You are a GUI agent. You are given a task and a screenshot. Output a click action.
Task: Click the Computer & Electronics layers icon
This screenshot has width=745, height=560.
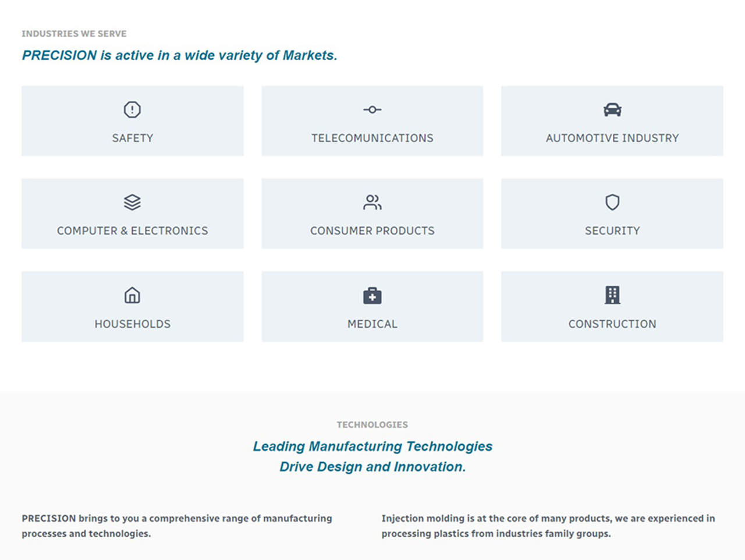132,202
